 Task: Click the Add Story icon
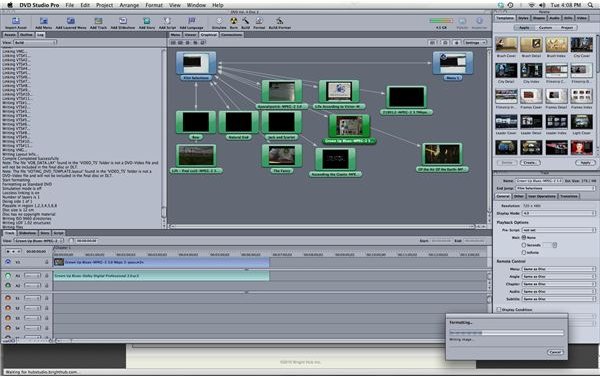point(147,21)
